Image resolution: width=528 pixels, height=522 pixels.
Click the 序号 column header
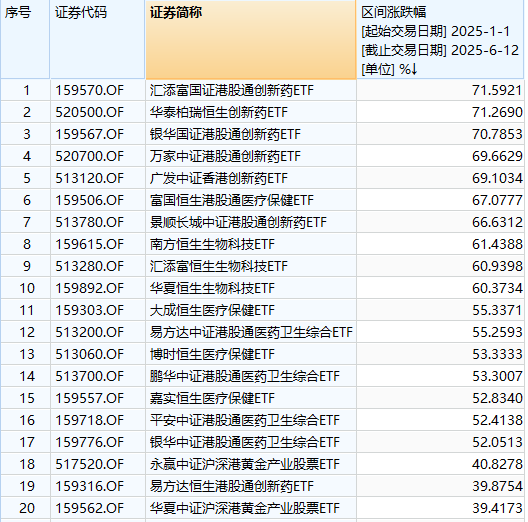(x=18, y=12)
